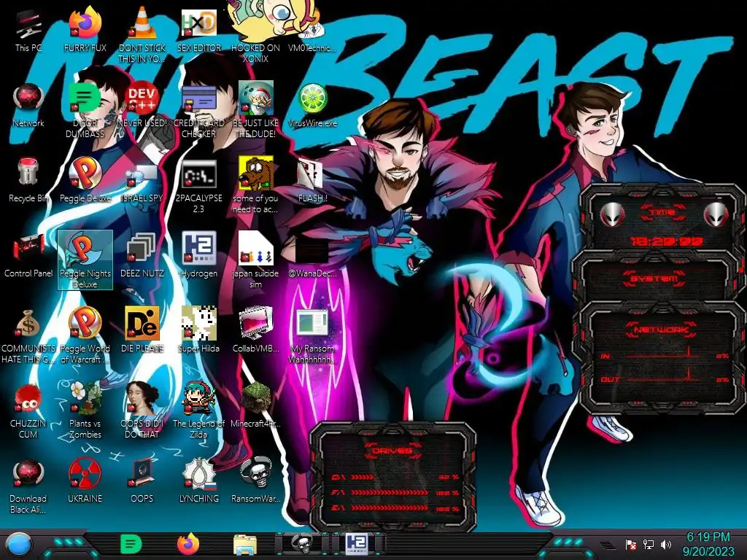This screenshot has width=747, height=560.
Task: Open the CollabVMB... monitor icon
Action: pos(255,330)
